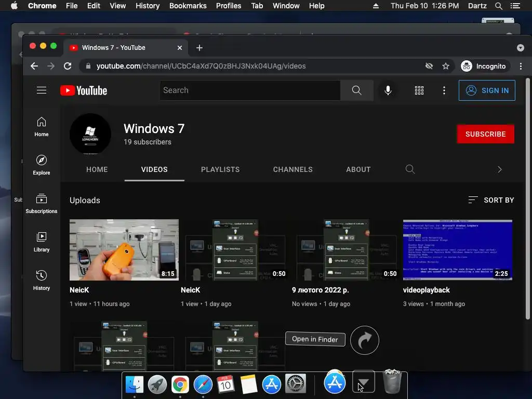Select the VIDEOS channel tab
This screenshot has width=532, height=399.
[x=154, y=169]
